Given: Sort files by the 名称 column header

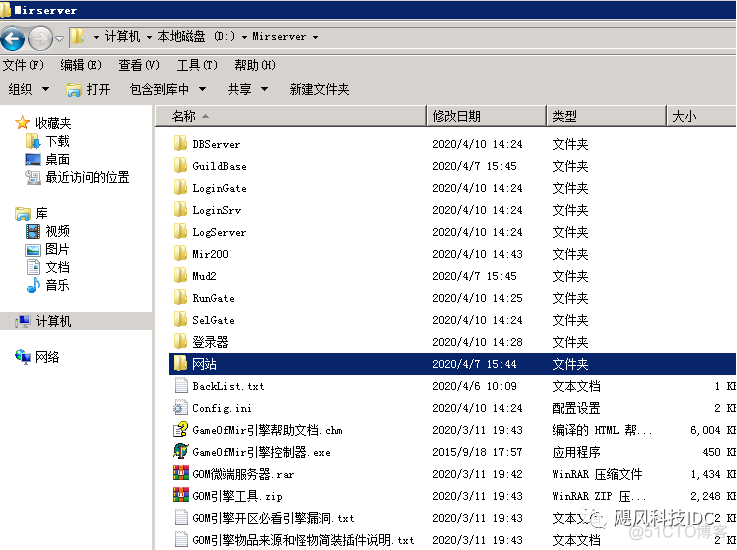Looking at the screenshot, I should coord(290,116).
